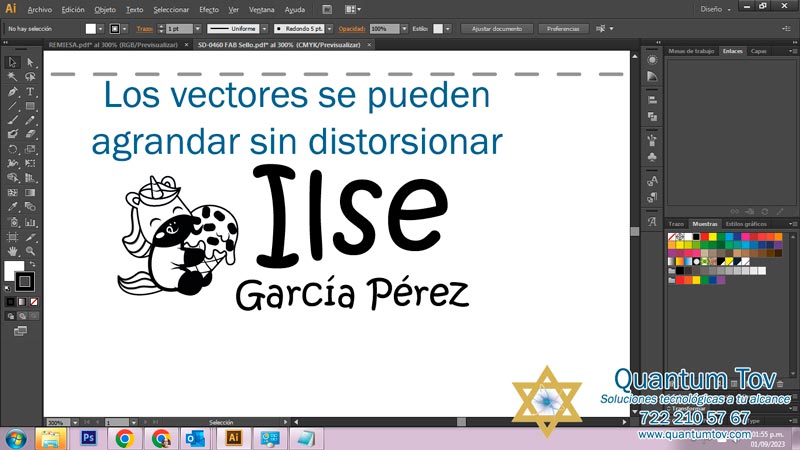Image resolution: width=800 pixels, height=450 pixels.
Task: Click the Trazo link in control bar
Action: (145, 29)
